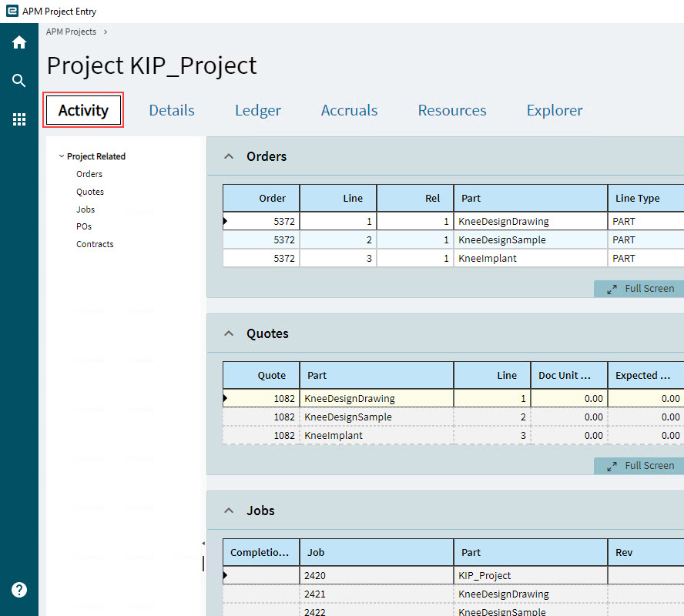Sort Orders grid by Order column
The image size is (684, 616).
[x=261, y=199]
